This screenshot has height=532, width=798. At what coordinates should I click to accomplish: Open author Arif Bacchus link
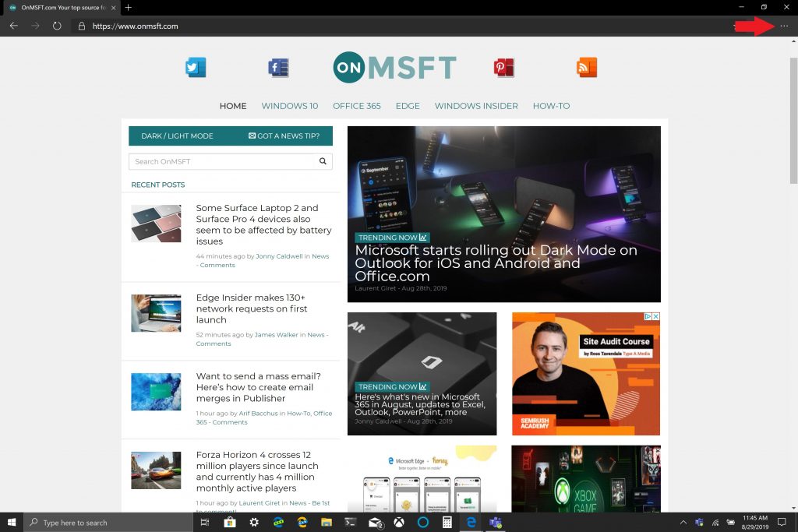coord(258,414)
